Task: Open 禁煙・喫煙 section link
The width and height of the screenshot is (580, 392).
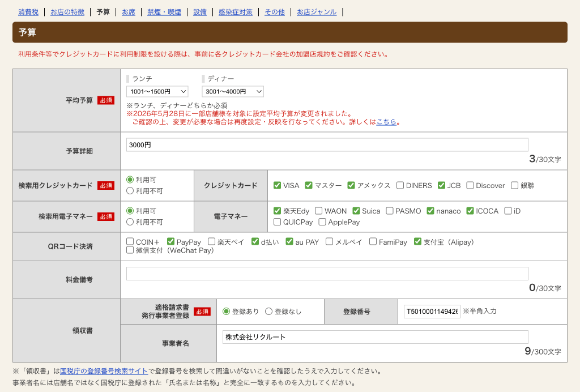Action: (164, 12)
